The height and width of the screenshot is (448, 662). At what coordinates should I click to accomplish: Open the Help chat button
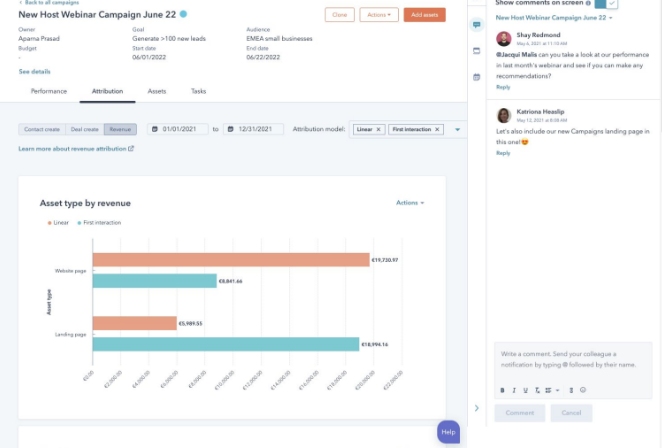pos(448,432)
